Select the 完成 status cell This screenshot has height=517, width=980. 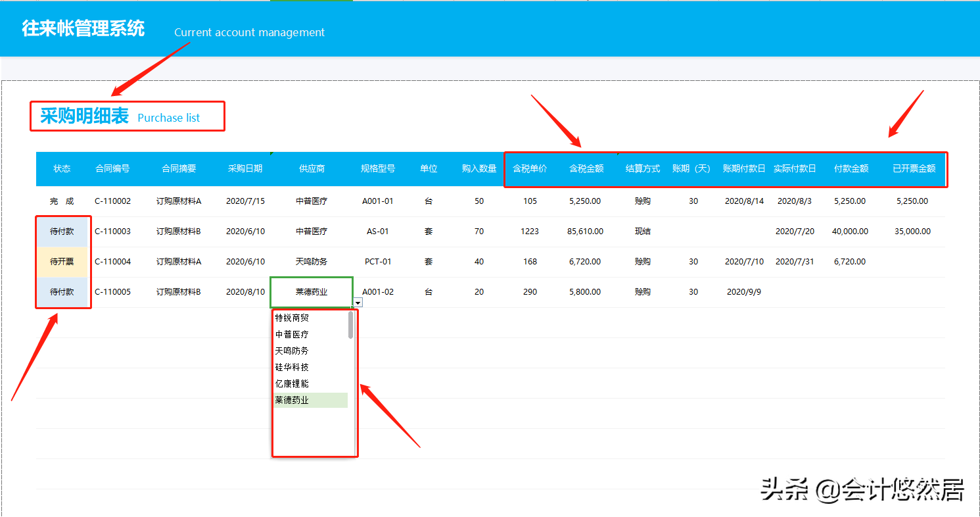pyautogui.click(x=62, y=201)
